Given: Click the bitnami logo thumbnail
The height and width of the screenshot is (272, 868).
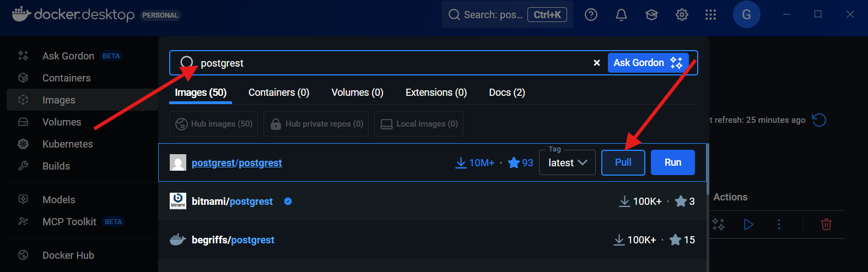Looking at the screenshot, I should tap(178, 201).
